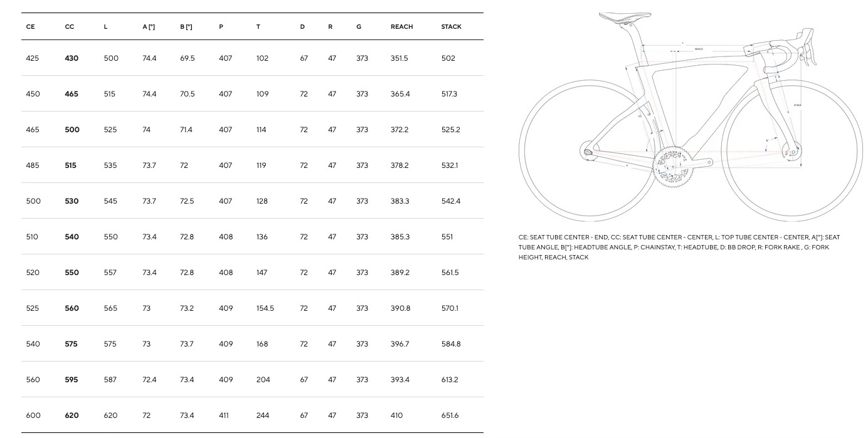Click the top tube value 587
868x438 pixels.
tap(110, 380)
